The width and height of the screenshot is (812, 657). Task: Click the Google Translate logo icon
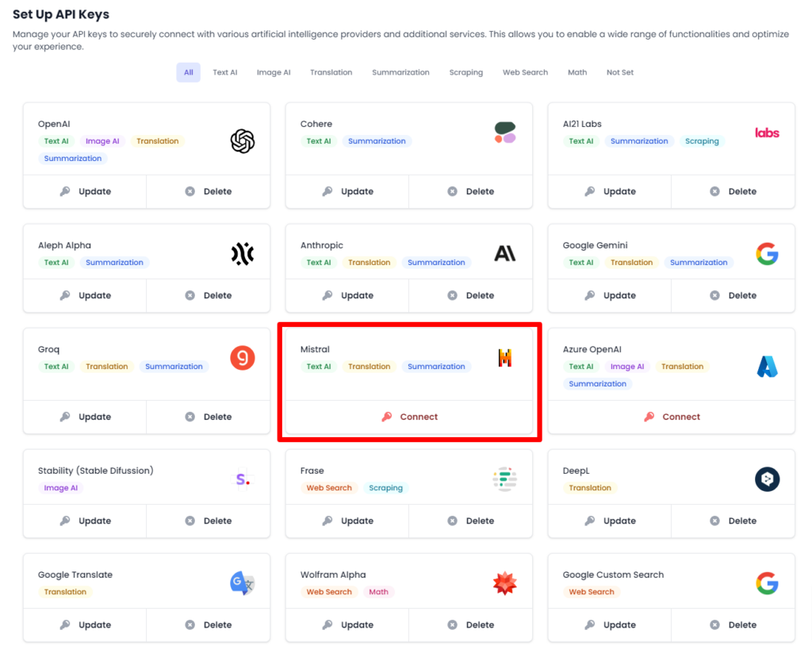tap(242, 583)
